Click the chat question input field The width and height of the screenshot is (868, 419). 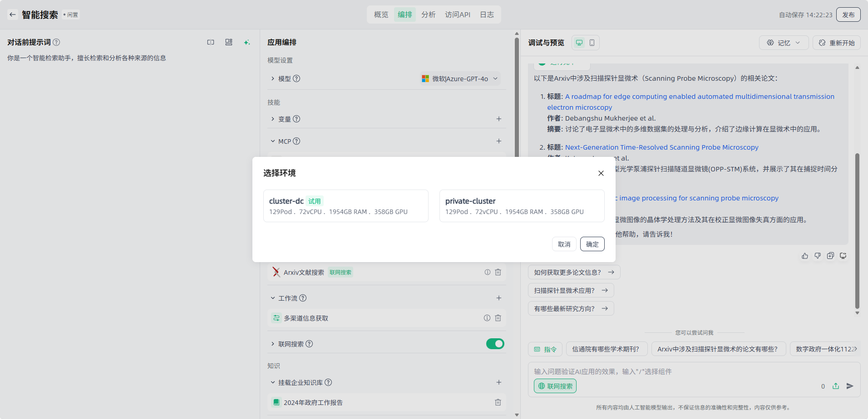pos(672,371)
